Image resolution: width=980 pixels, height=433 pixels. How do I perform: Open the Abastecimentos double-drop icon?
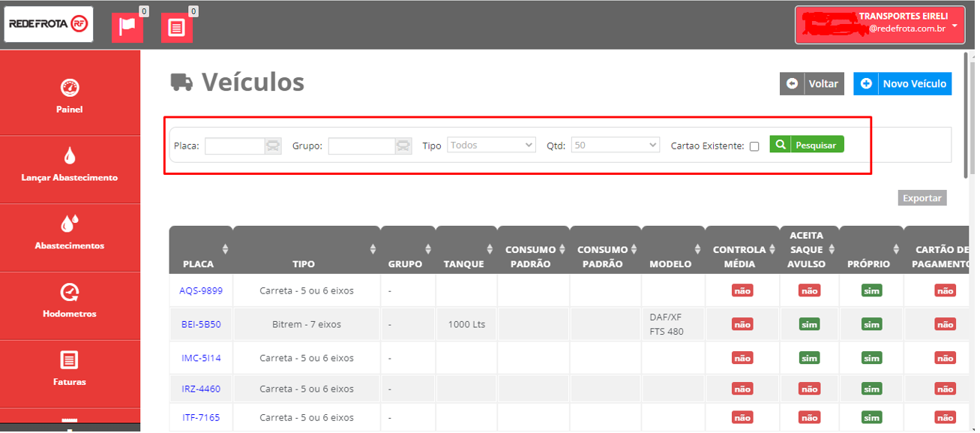click(69, 224)
